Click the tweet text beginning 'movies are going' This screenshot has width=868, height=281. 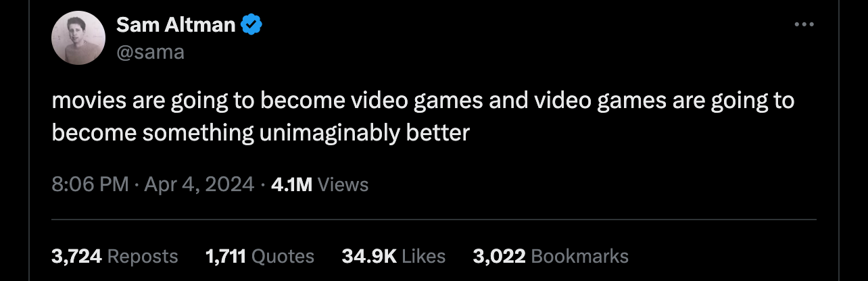[423, 116]
